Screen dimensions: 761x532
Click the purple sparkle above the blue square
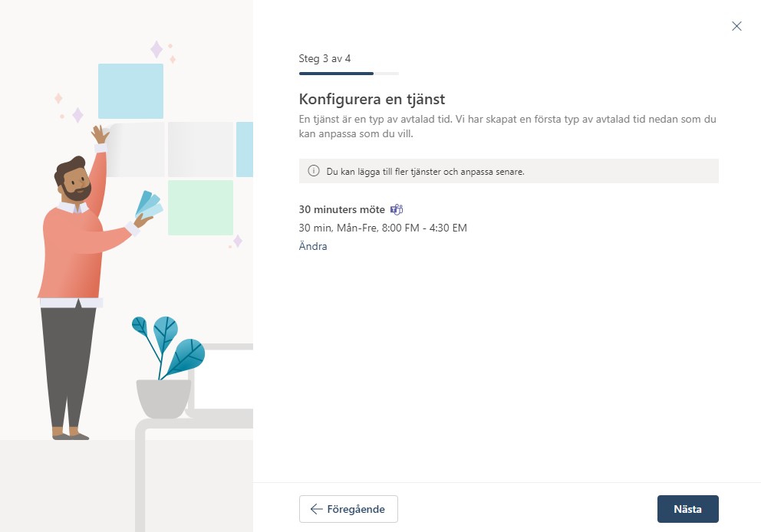pyautogui.click(x=156, y=49)
